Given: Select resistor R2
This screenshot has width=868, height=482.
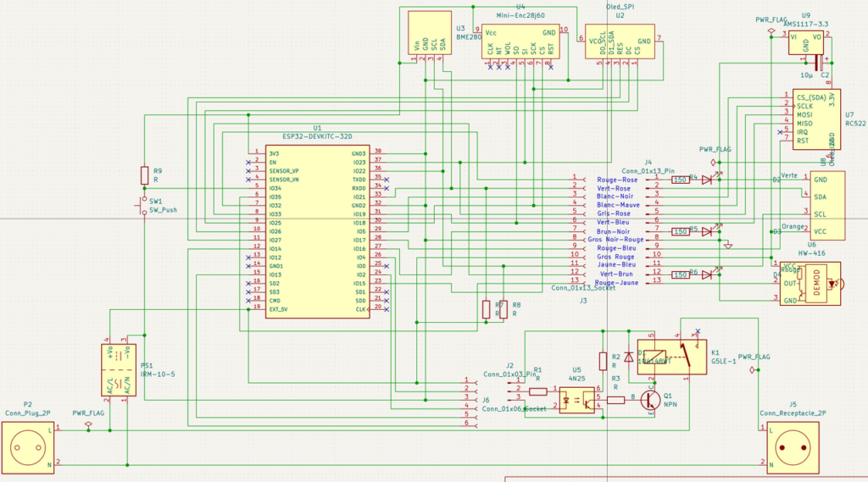Looking at the screenshot, I should [603, 362].
